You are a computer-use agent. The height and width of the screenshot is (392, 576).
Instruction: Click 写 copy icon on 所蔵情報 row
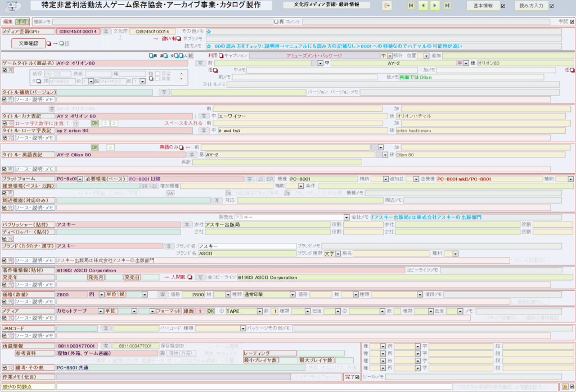pos(106,346)
